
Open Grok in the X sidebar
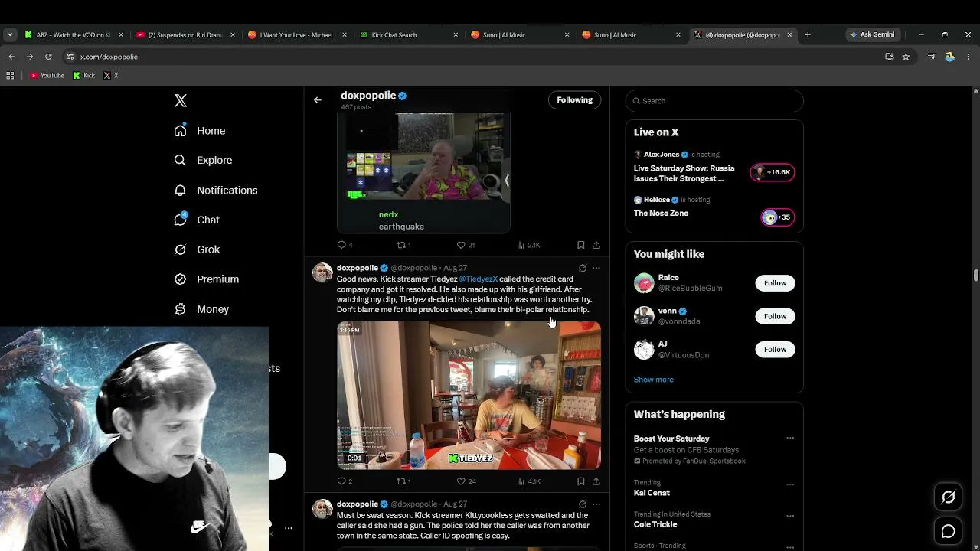(x=197, y=249)
